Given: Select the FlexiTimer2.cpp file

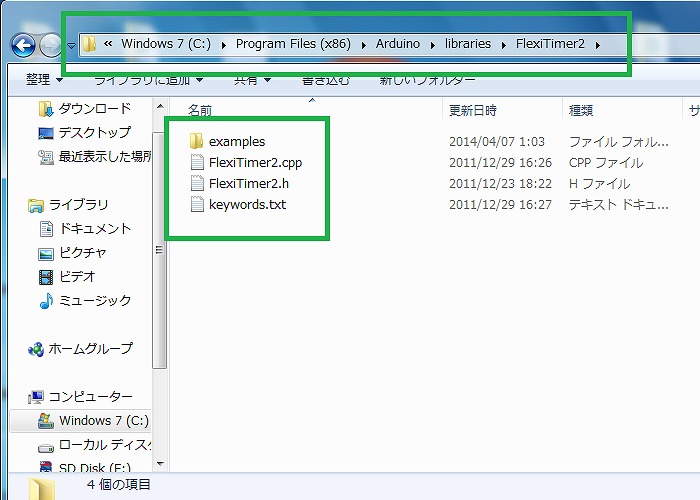Looking at the screenshot, I should 254,163.
